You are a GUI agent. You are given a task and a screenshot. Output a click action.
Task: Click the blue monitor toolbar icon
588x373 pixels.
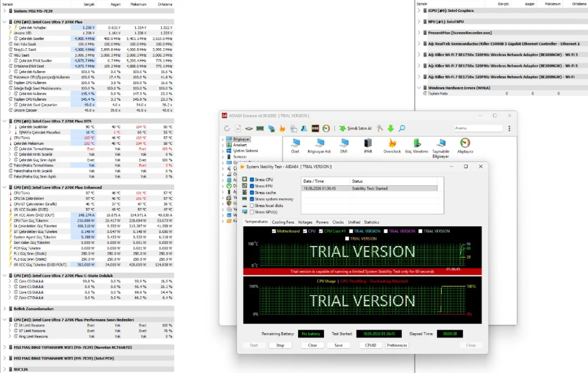271,128
